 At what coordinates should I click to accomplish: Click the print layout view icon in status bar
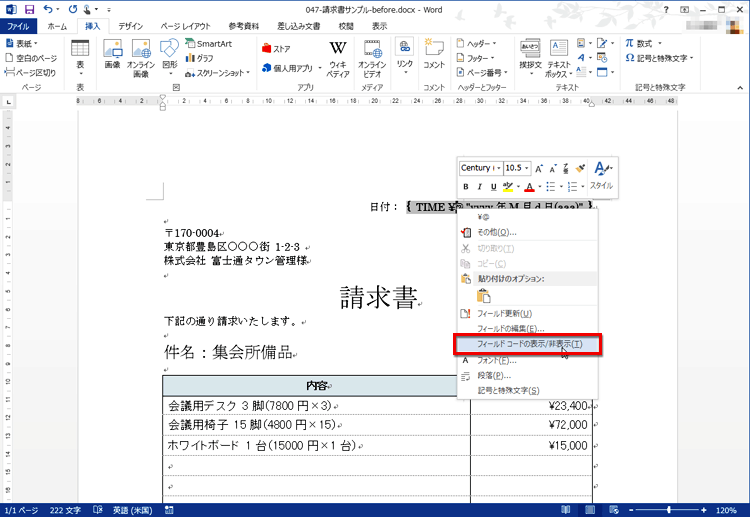coord(590,510)
